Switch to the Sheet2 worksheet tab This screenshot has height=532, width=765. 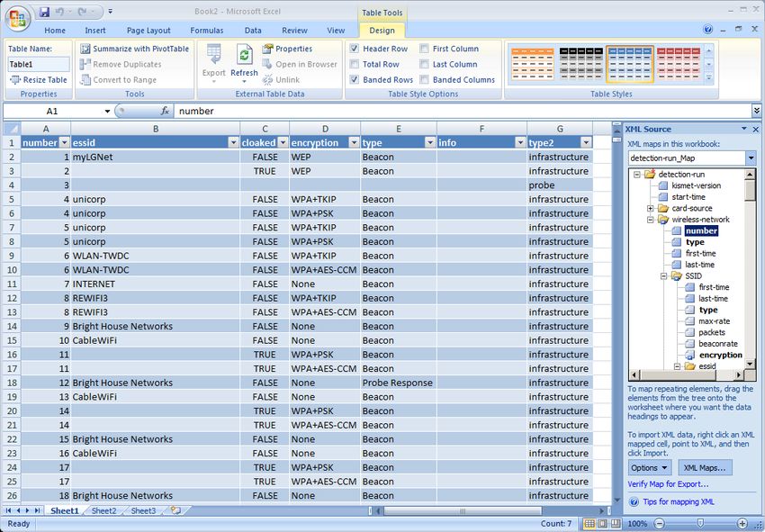(103, 511)
